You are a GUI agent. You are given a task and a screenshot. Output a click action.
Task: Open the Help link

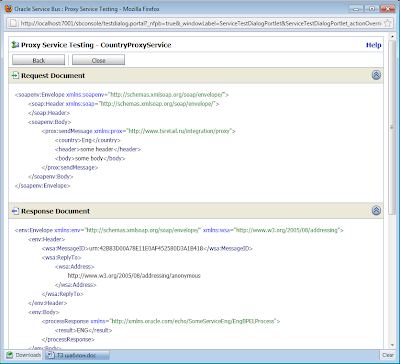pos(374,45)
